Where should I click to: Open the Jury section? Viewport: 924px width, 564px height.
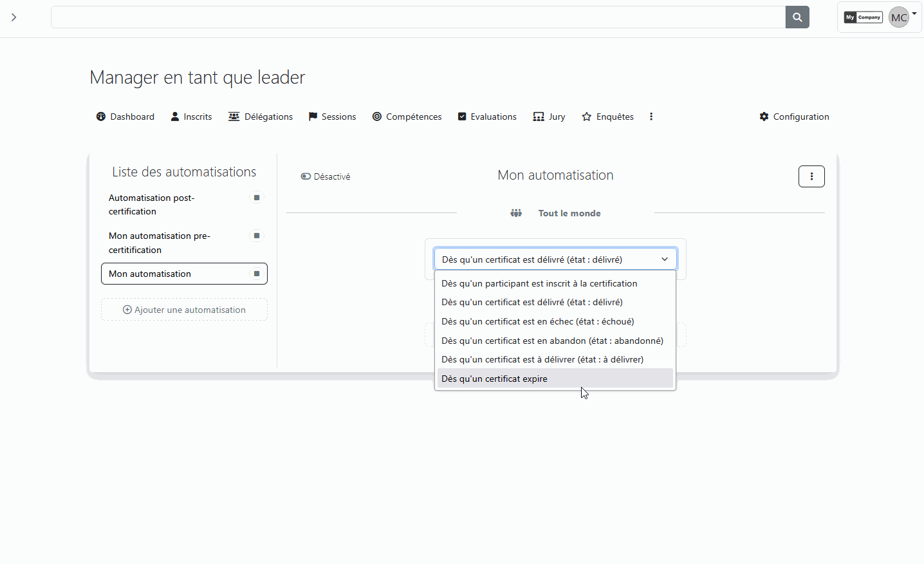pos(549,117)
